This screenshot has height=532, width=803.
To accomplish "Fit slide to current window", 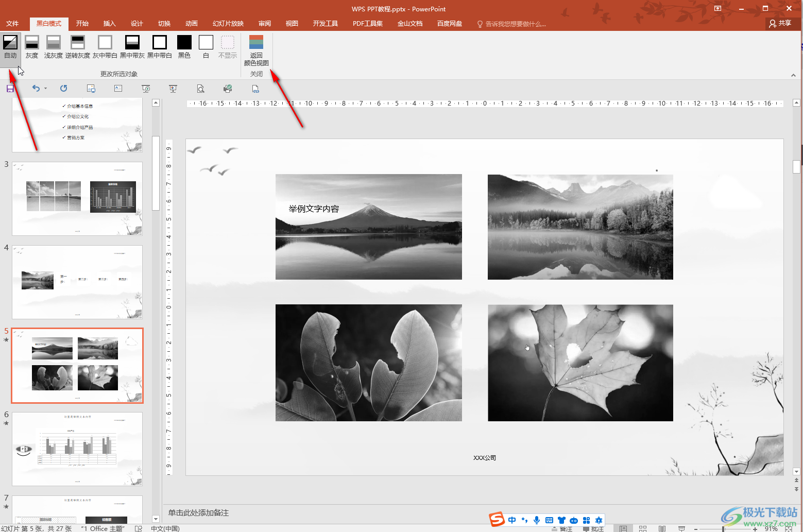I will click(789, 529).
